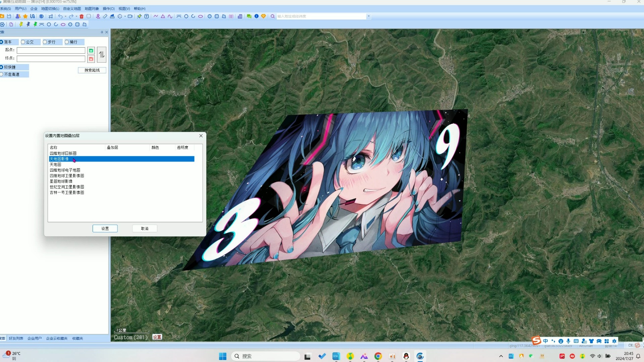The image size is (644, 362).
Task: Click the swap start and end points button
Action: tap(102, 55)
